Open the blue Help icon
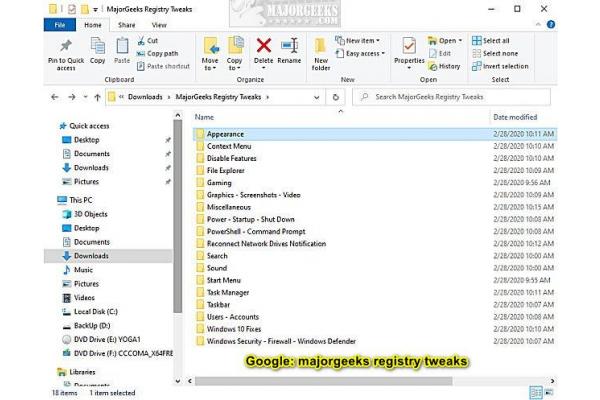Screen dimensions: 600x400 click(x=551, y=24)
